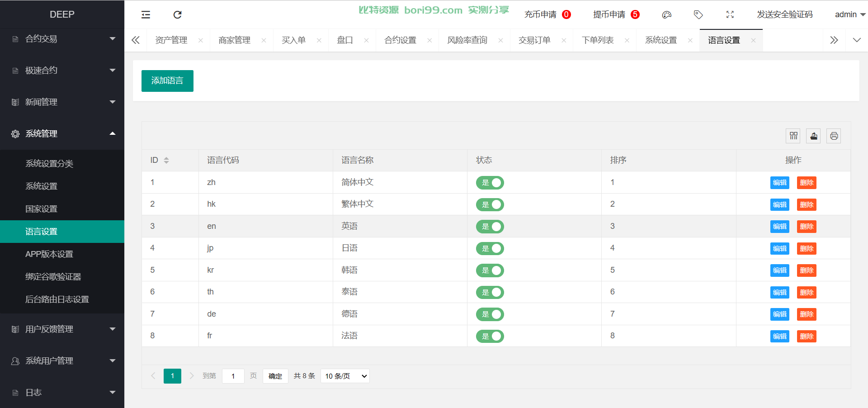Open 国家设置 in the sidebar

coord(62,209)
